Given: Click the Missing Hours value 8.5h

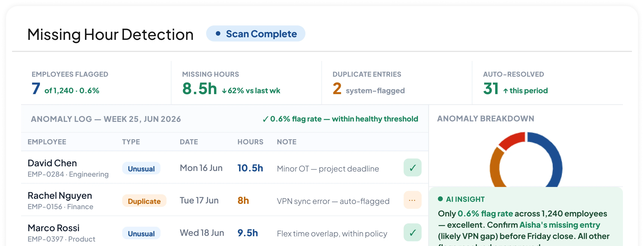Looking at the screenshot, I should point(200,89).
